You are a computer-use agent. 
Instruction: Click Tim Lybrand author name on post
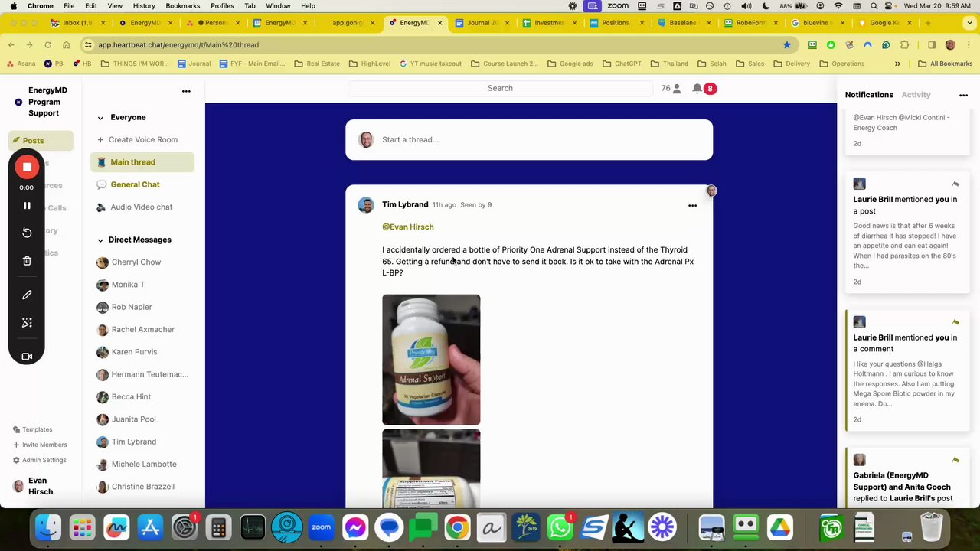(x=405, y=204)
